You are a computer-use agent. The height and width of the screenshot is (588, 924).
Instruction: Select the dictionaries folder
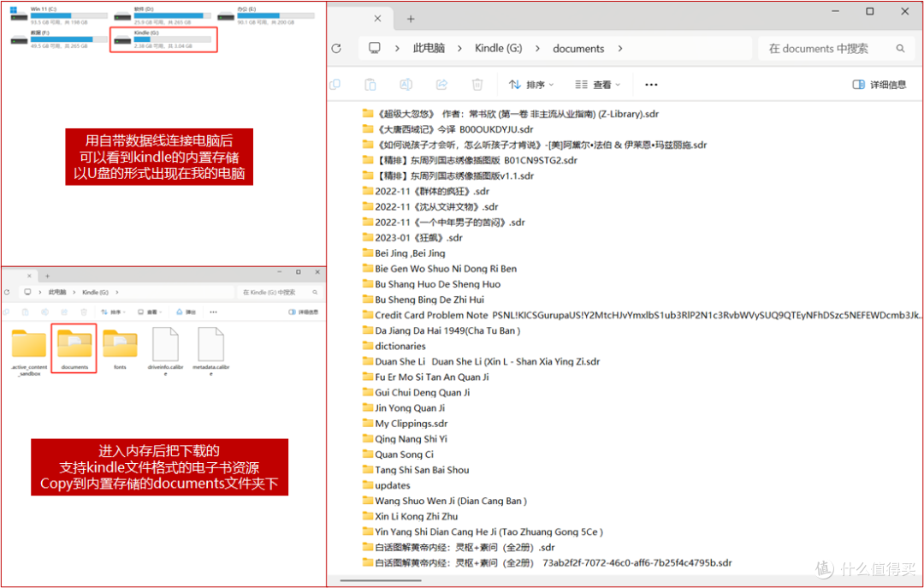point(394,346)
